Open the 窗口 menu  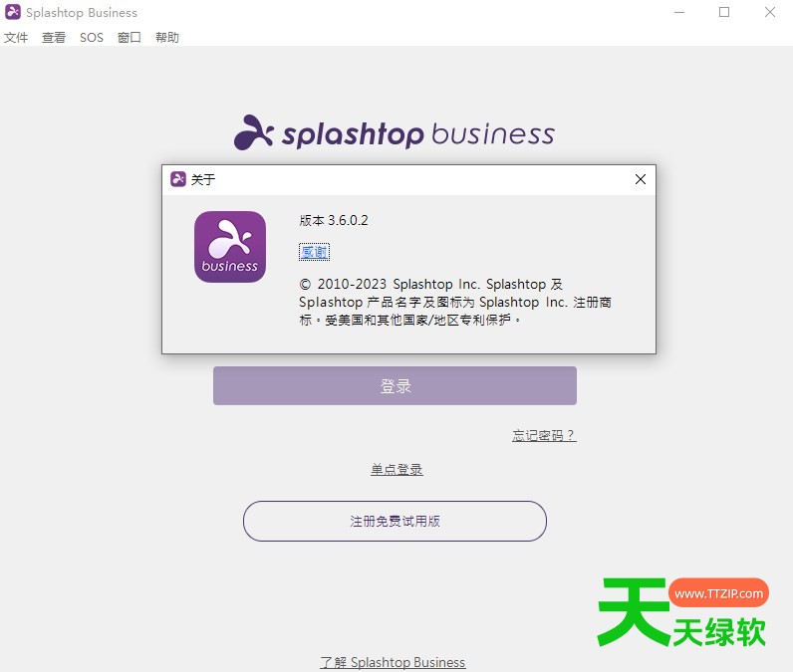(129, 38)
